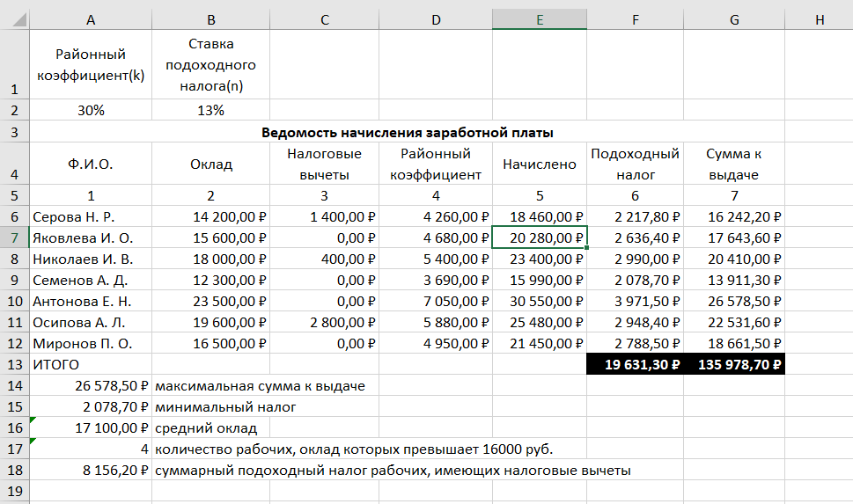Click average salary cell 17 100,00 ₽
Image resolution: width=853 pixels, height=504 pixels.
coord(91,428)
